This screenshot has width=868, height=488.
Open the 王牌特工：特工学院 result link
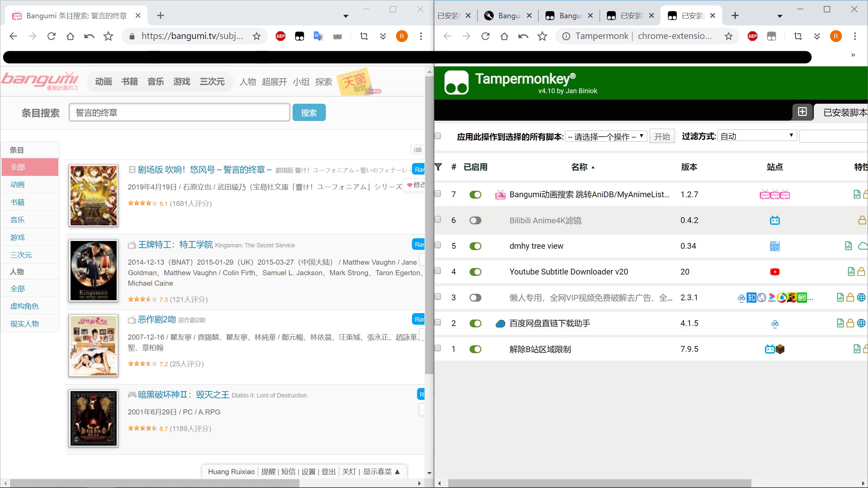[175, 244]
